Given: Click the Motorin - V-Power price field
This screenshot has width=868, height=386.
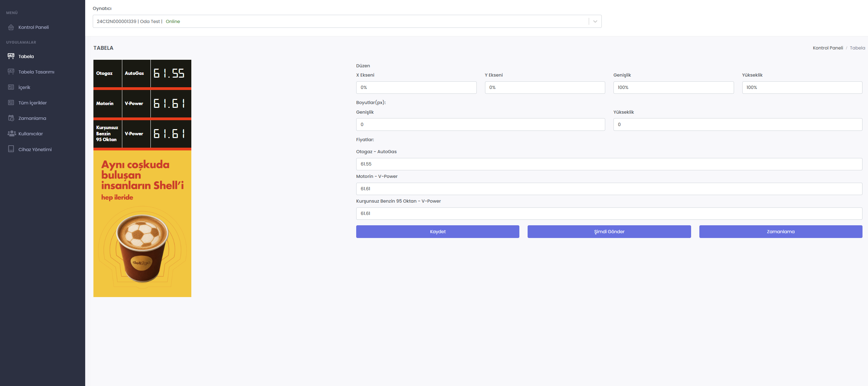Looking at the screenshot, I should pos(609,189).
